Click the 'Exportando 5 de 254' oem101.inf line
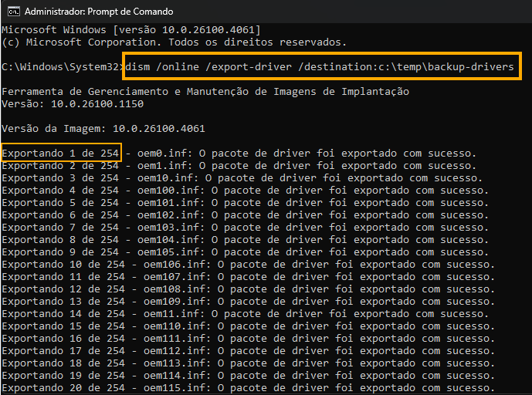Image resolution: width=532 pixels, height=395 pixels. pyautogui.click(x=246, y=203)
